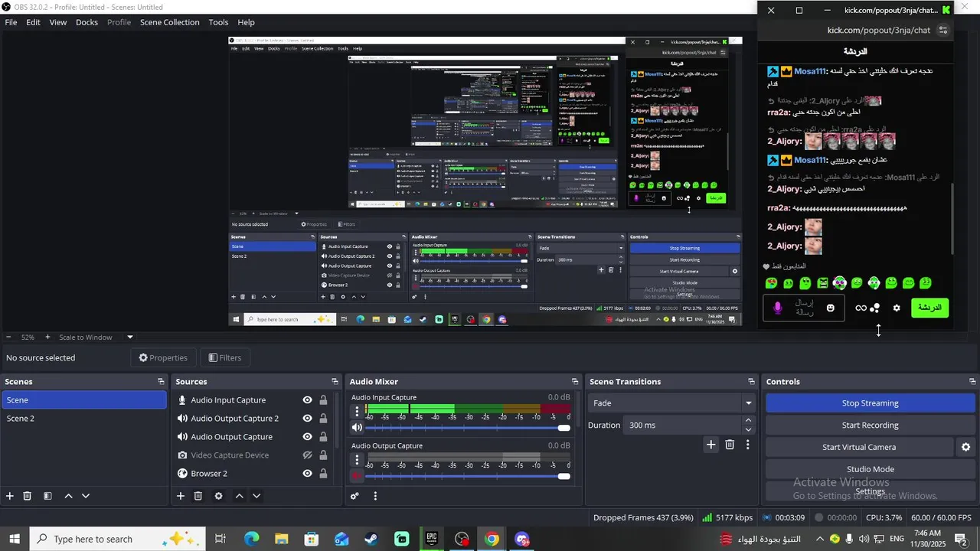
Task: Zoom in preview with plus icon
Action: pyautogui.click(x=47, y=337)
